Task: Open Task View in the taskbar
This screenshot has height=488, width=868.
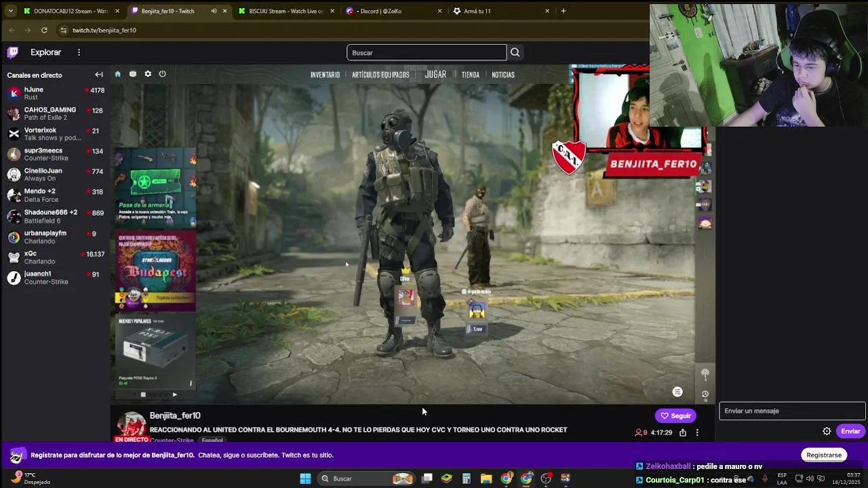Action: 427,479
